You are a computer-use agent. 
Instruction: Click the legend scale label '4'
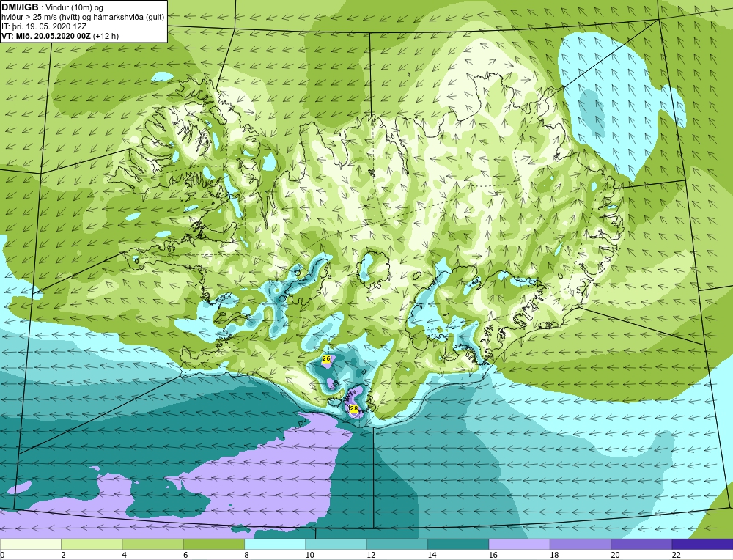point(125,555)
